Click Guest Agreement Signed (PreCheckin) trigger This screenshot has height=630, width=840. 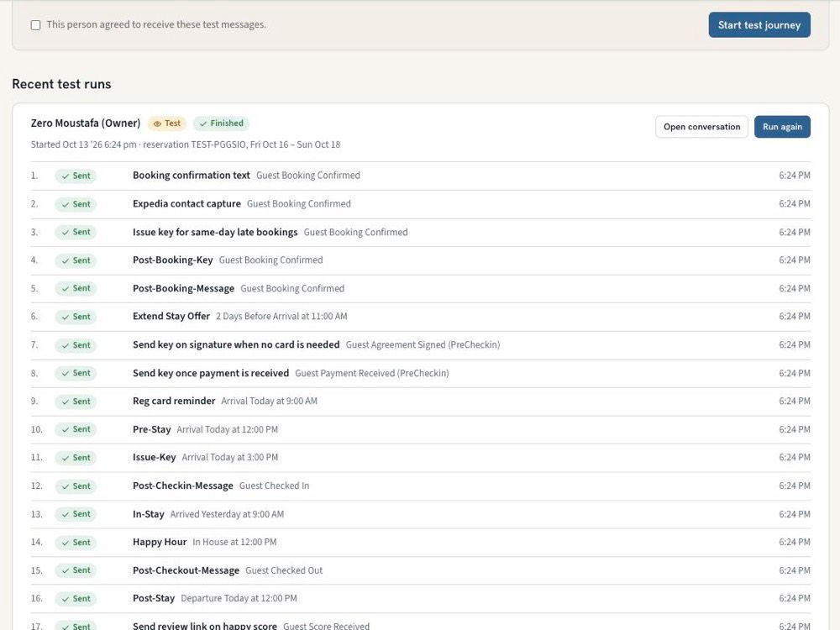coord(423,344)
